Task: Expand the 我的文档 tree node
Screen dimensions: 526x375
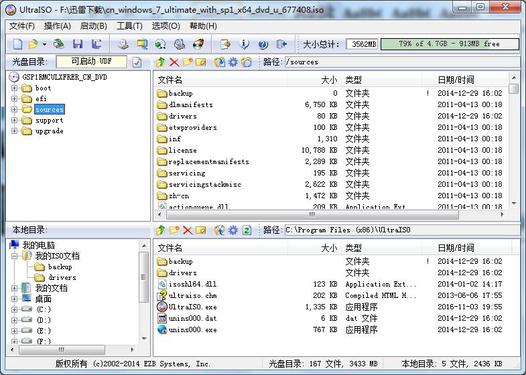Action: pos(14,288)
